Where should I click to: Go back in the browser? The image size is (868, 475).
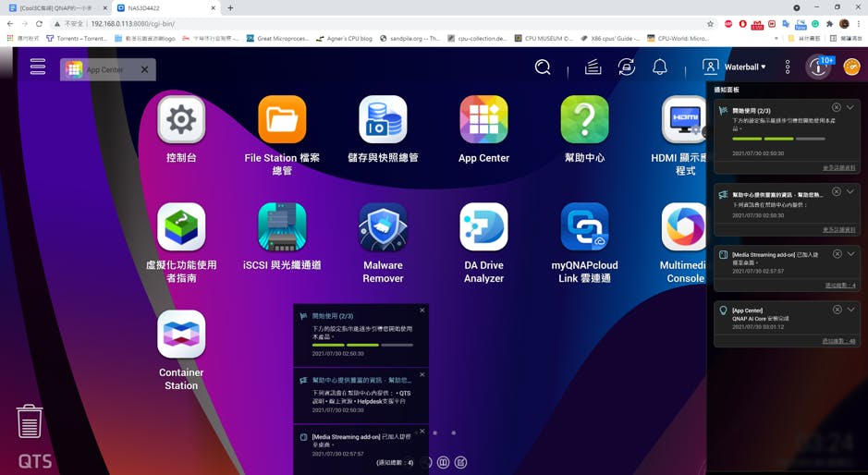pos(10,24)
